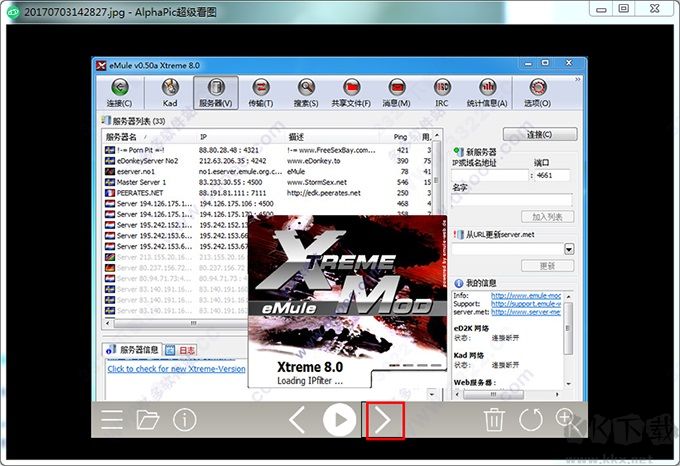
Task: Show image info with the info icon
Action: click(x=184, y=420)
